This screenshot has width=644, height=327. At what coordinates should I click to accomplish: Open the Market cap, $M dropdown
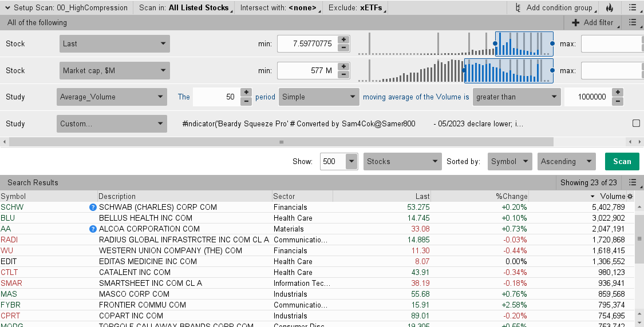pos(114,70)
